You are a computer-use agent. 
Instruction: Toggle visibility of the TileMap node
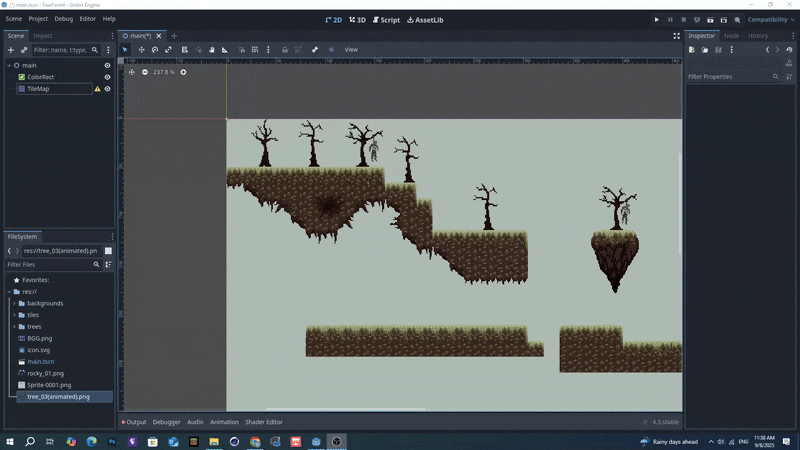point(108,89)
